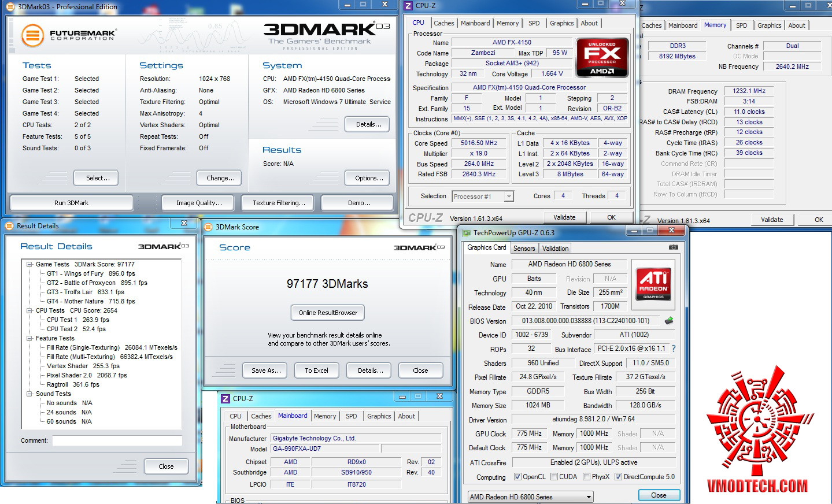The height and width of the screenshot is (504, 832).
Task: Click Core Speed 5016.50 MHz value
Action: 479,143
